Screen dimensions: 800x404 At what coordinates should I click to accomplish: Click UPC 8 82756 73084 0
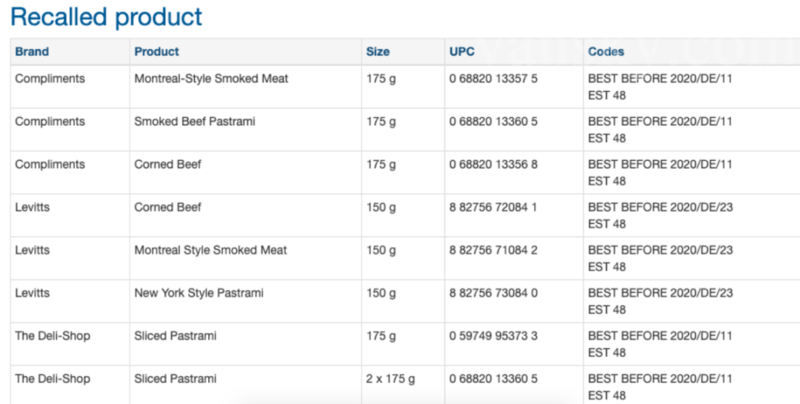[493, 293]
